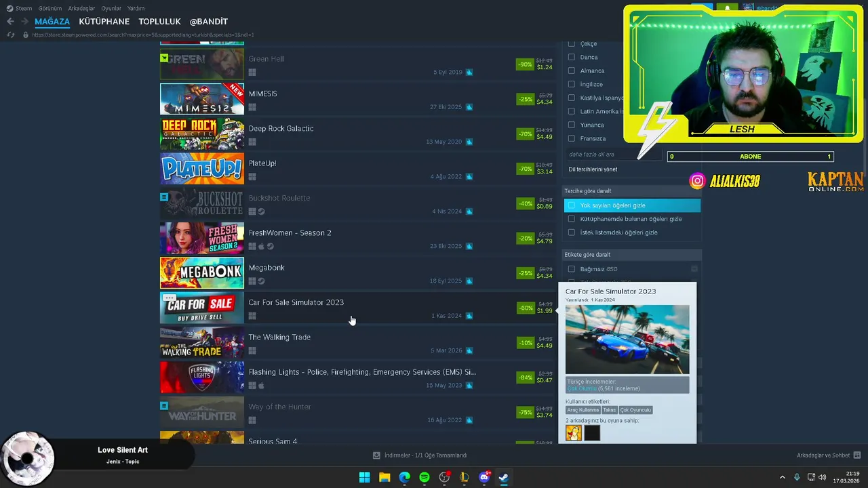Switch to the KÜTÜPHANE tab
The image size is (868, 488).
coord(104,22)
